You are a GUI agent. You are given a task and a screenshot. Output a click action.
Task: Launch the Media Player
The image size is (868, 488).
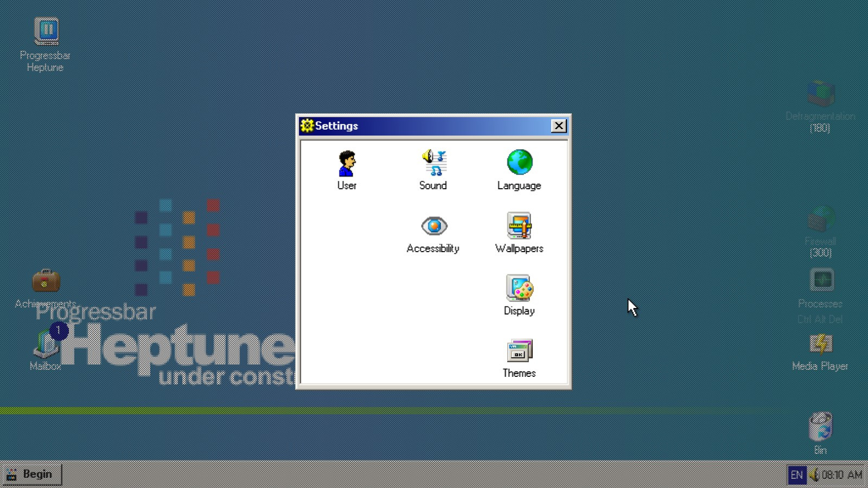(821, 343)
